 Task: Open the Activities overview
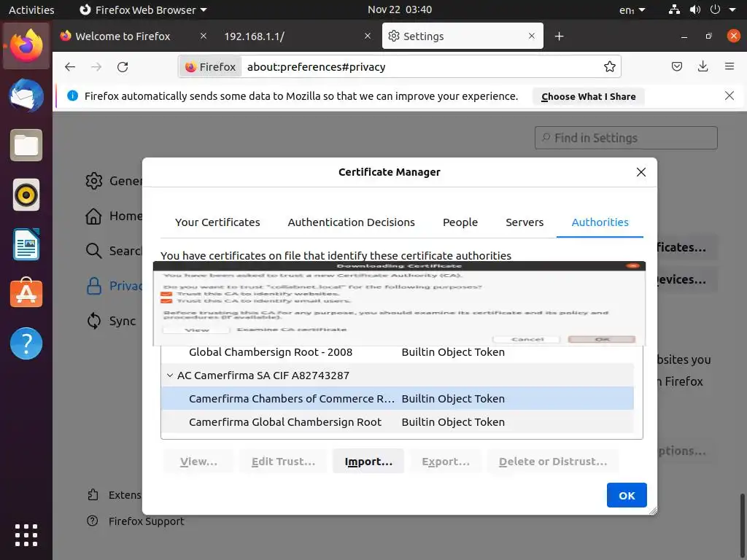pyautogui.click(x=31, y=10)
